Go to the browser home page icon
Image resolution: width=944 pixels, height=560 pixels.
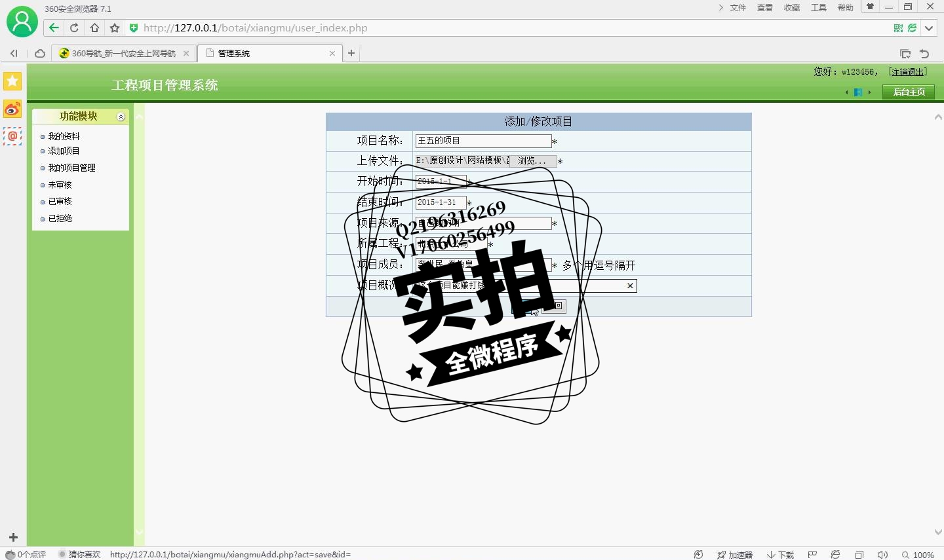pos(94,28)
